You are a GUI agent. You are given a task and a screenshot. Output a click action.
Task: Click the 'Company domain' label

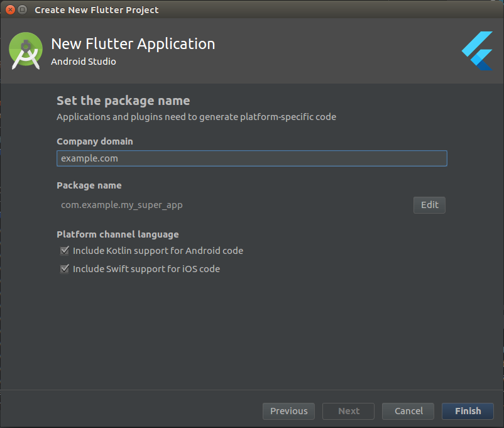[95, 141]
